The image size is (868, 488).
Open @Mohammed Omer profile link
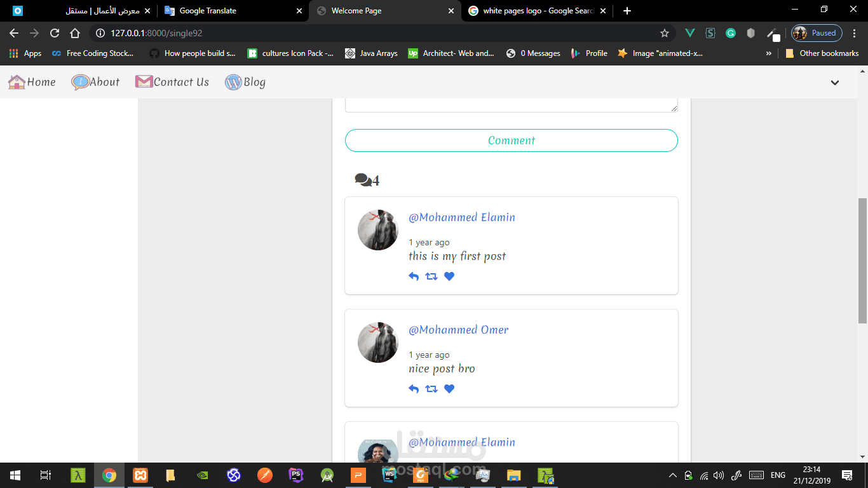(x=459, y=330)
